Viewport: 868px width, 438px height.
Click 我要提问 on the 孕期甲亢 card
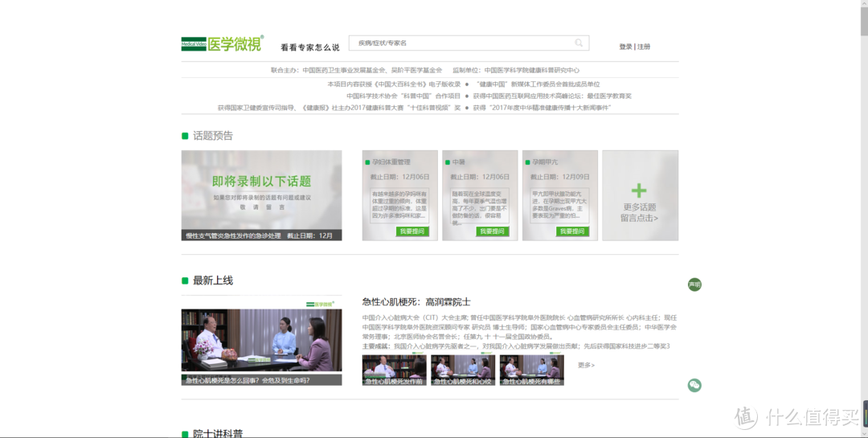click(572, 231)
